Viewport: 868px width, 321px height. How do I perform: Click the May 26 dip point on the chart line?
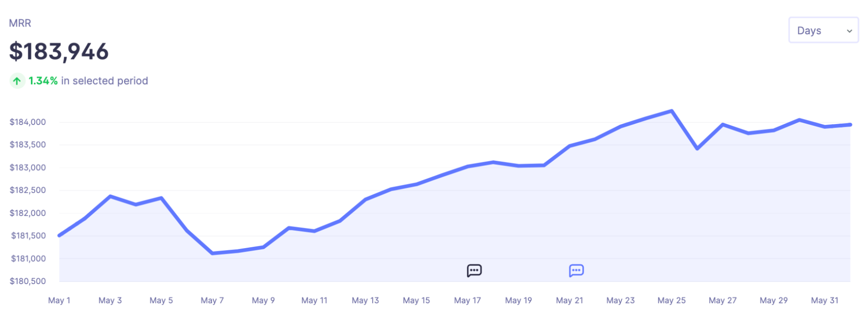coord(697,149)
